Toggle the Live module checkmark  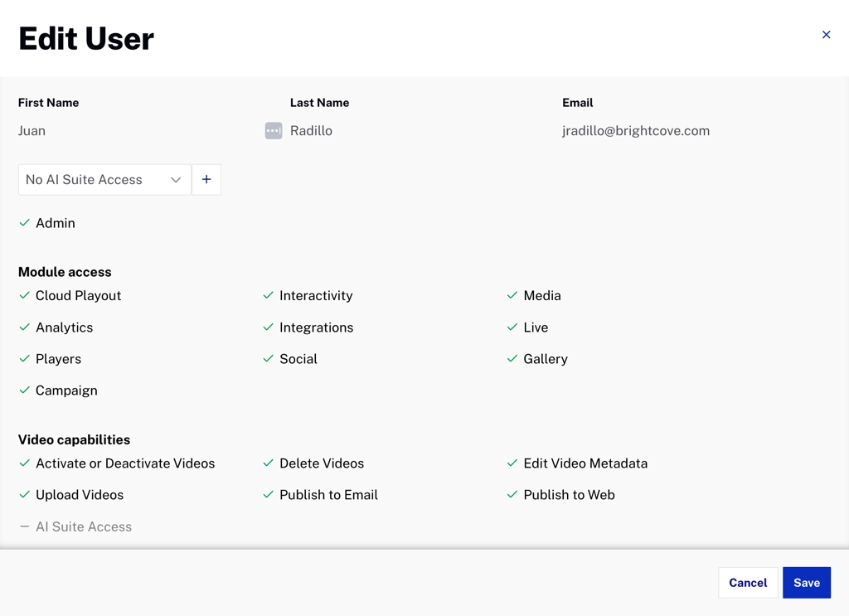click(x=512, y=327)
